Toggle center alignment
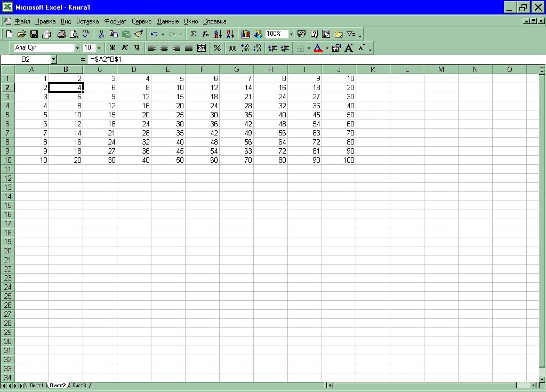The image size is (546, 392). click(164, 48)
